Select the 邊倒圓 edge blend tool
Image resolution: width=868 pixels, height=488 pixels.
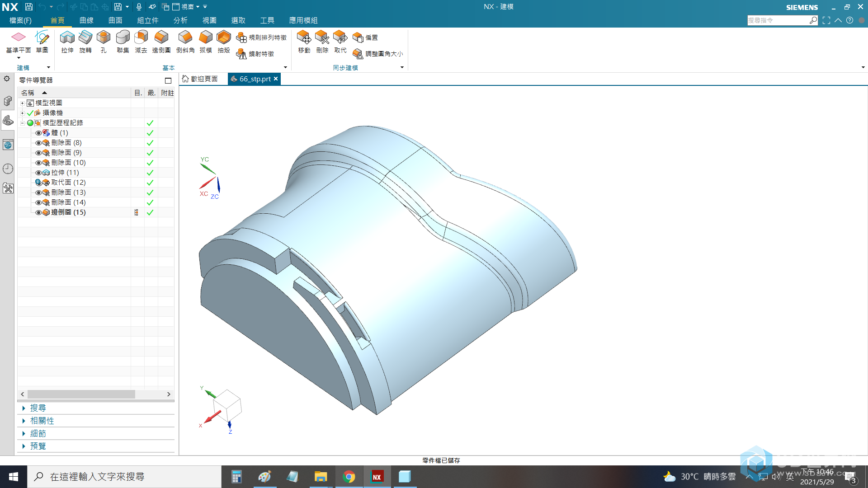(x=161, y=41)
